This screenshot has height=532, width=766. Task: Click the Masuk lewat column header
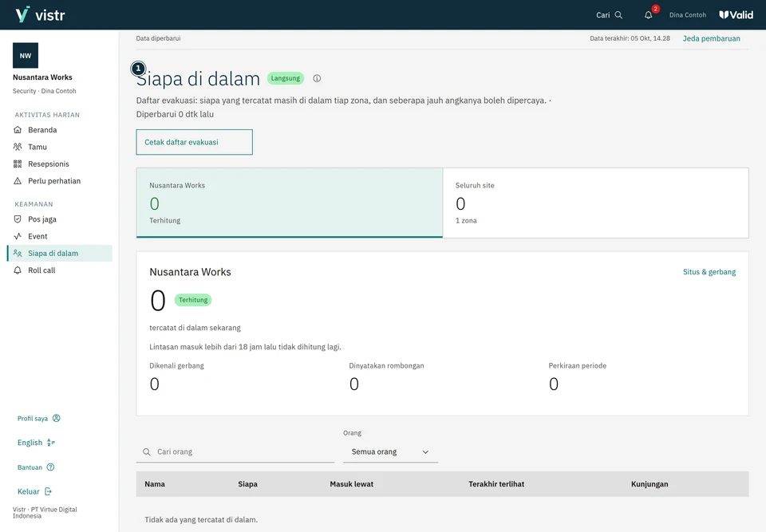click(352, 484)
